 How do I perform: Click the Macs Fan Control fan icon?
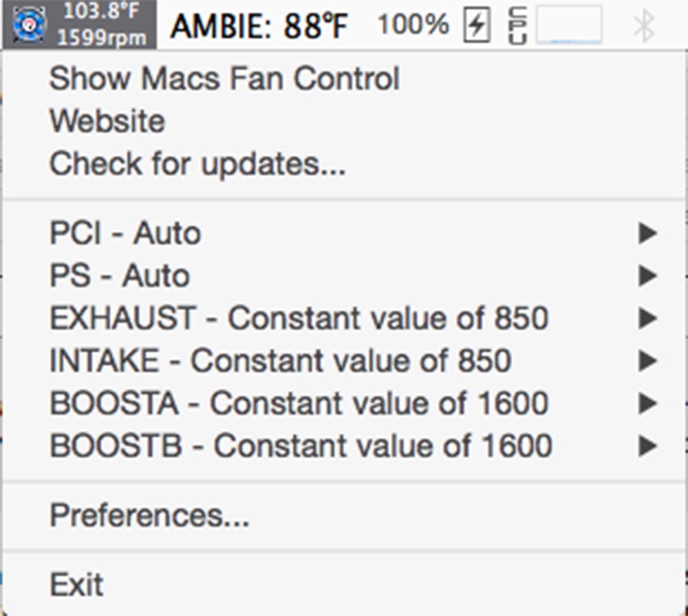pos(28,25)
